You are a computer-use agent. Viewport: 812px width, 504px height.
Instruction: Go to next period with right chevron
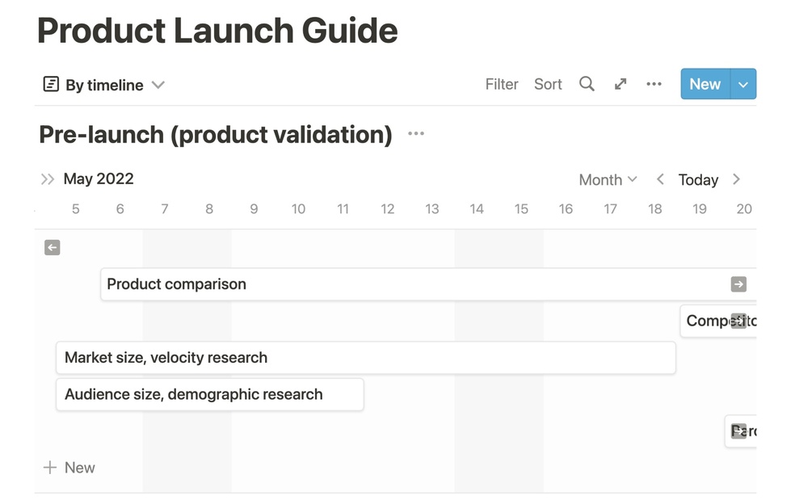point(736,179)
